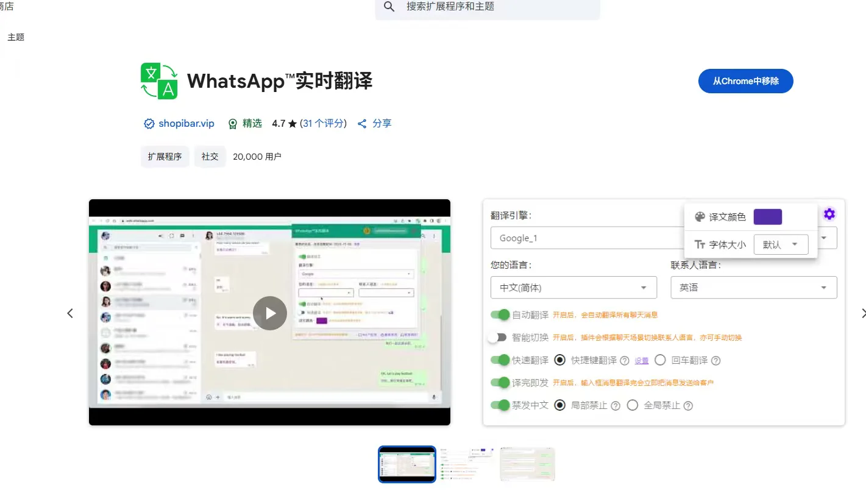Click the 社交 category tag

(x=210, y=156)
